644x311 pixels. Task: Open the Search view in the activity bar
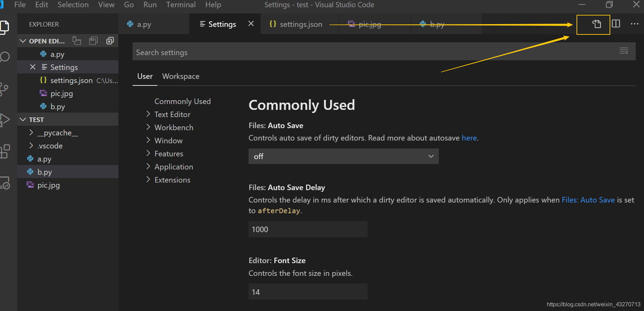click(x=5, y=57)
